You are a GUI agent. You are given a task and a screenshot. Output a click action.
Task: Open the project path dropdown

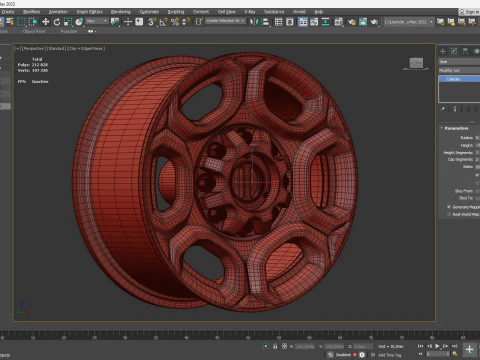click(x=409, y=22)
